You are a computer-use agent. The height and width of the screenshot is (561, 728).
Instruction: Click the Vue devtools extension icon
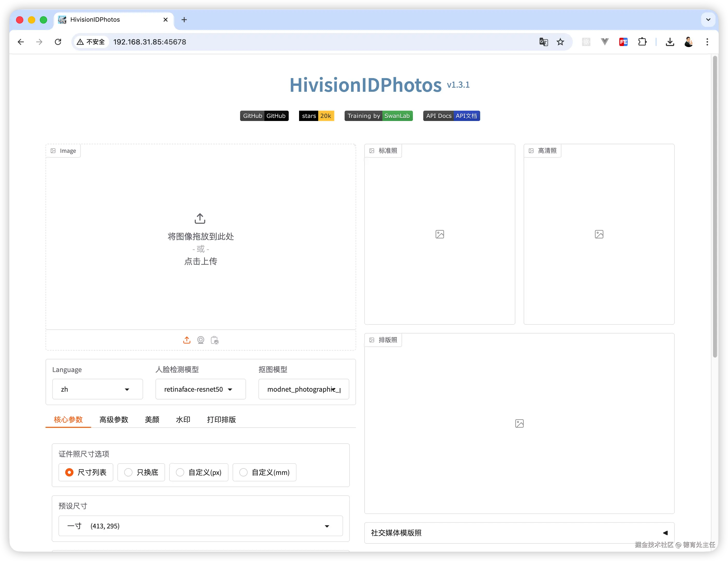coord(605,42)
